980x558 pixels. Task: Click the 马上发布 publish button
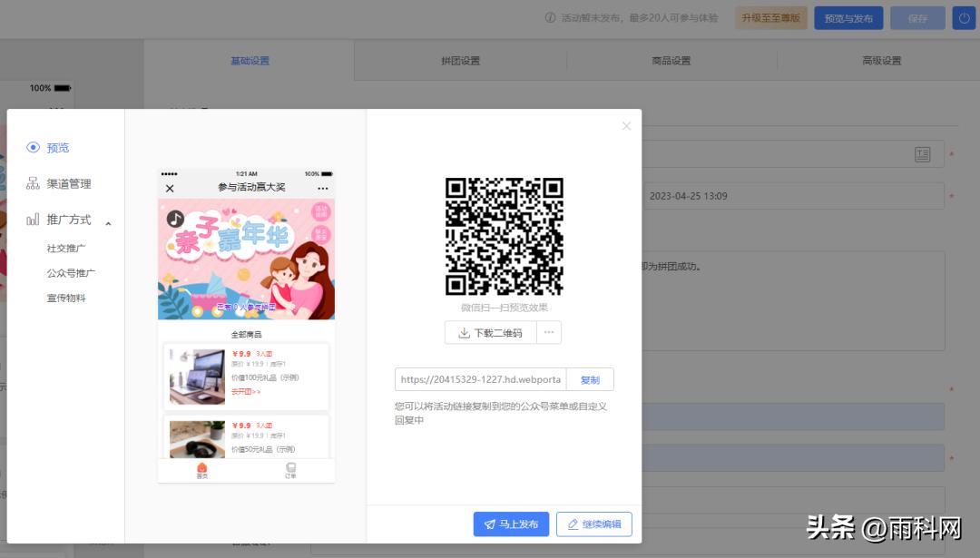[511, 524]
